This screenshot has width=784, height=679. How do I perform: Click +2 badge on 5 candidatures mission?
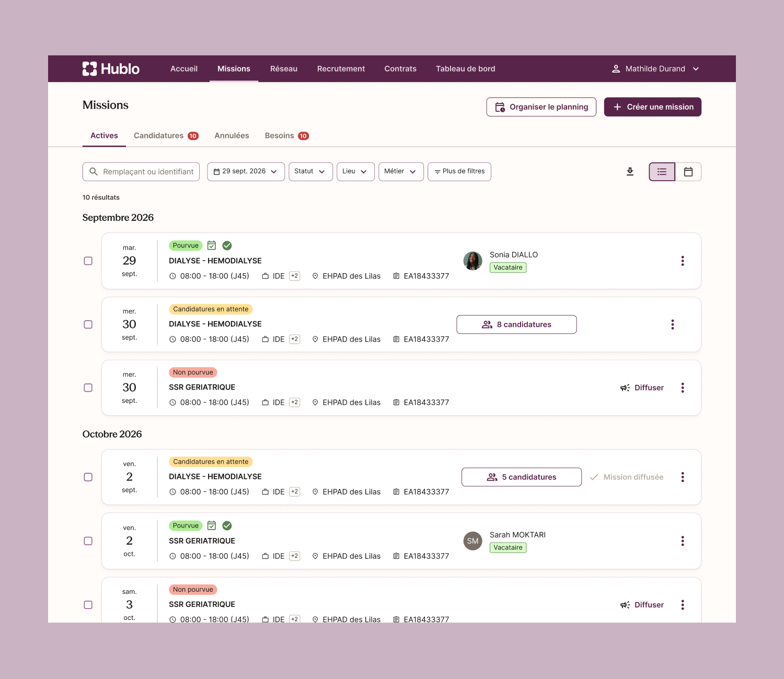coord(295,491)
